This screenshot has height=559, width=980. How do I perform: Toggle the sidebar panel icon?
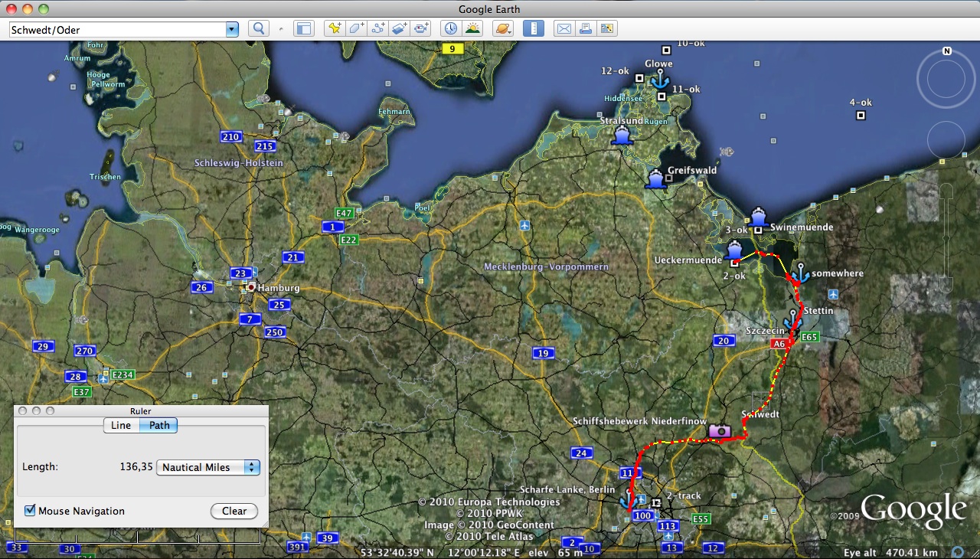(304, 29)
